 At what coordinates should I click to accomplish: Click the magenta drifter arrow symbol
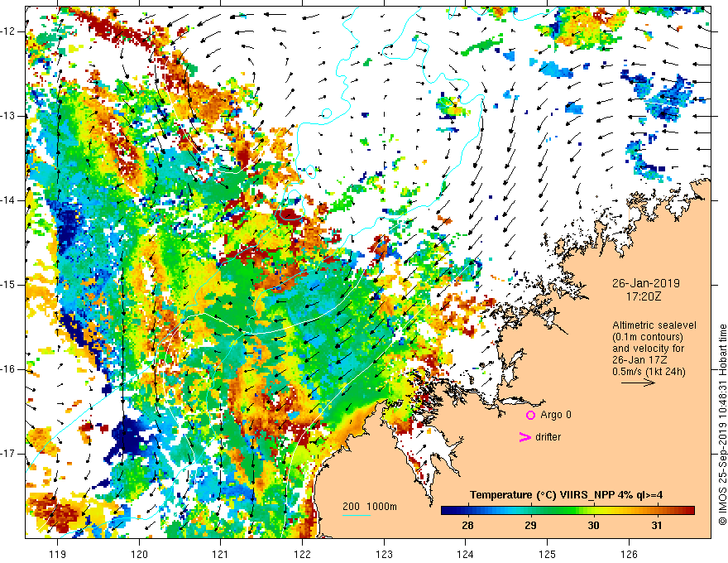point(525,437)
